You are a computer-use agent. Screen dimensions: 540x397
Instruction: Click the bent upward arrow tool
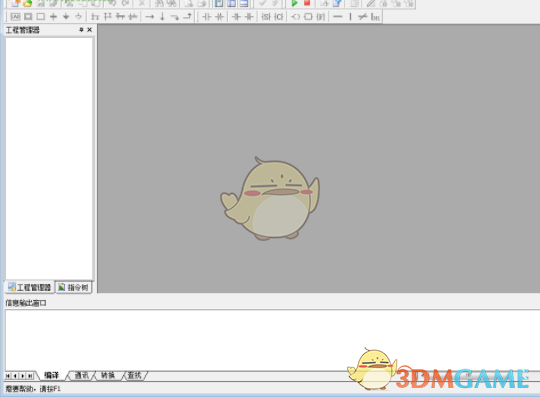point(187,16)
